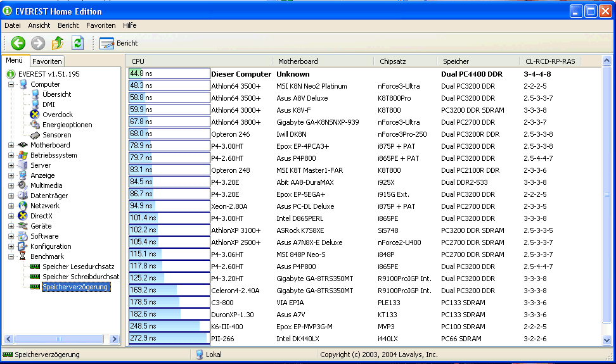Select Speicherverzögerung benchmark entry
This screenshot has height=364, width=616.
tap(75, 287)
